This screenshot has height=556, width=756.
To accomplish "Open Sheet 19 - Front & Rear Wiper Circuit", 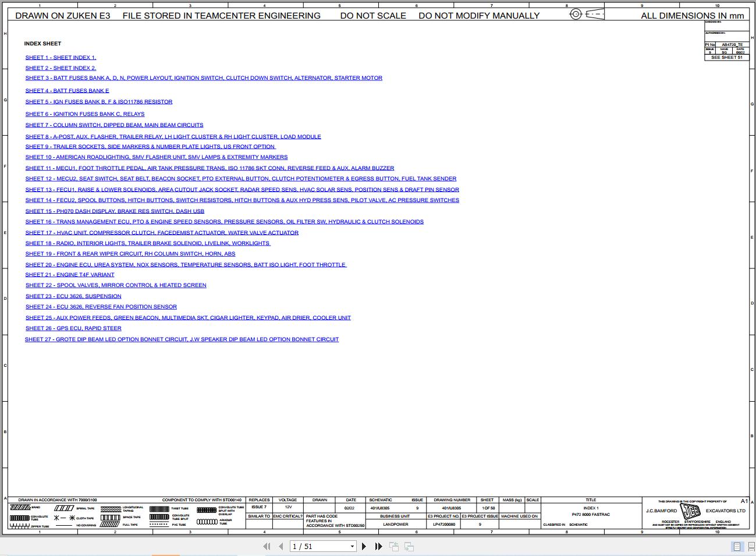I will click(130, 254).
